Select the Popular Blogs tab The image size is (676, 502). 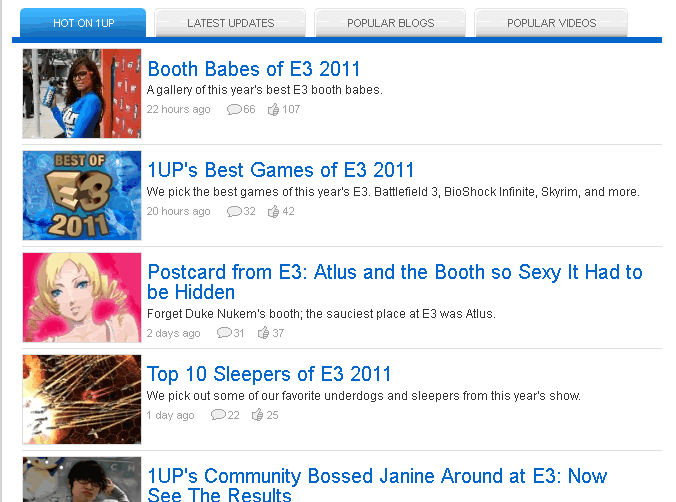(x=390, y=23)
